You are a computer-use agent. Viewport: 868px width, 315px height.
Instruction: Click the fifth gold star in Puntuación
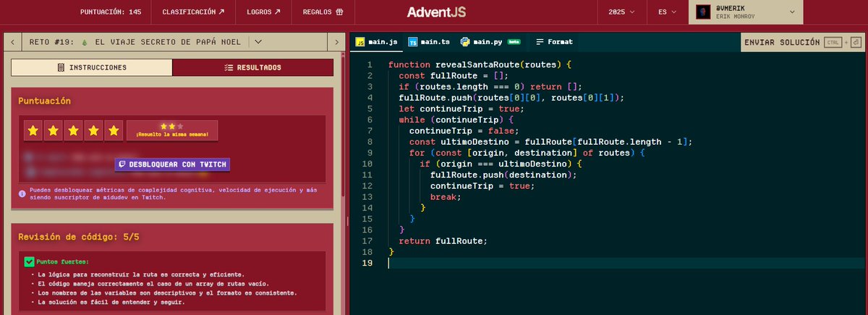click(x=113, y=131)
